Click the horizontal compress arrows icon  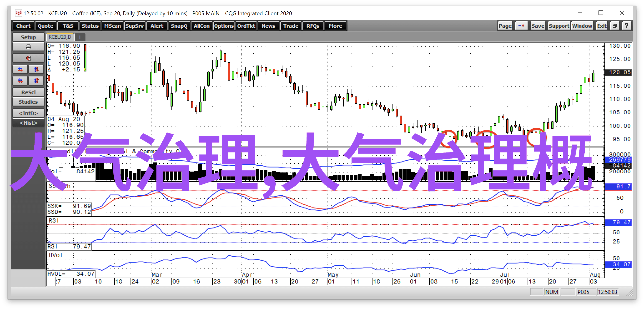tap(20, 81)
